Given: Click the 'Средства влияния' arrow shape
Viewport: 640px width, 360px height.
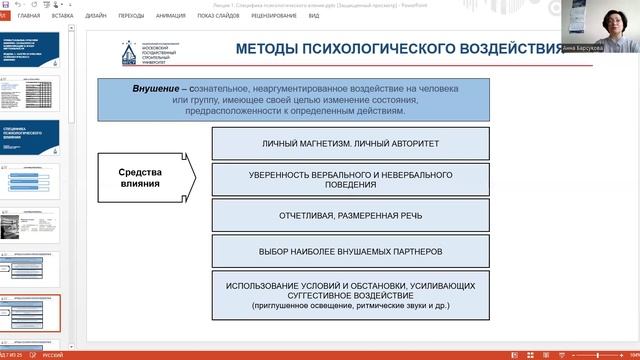Looking at the screenshot, I should click(x=147, y=178).
